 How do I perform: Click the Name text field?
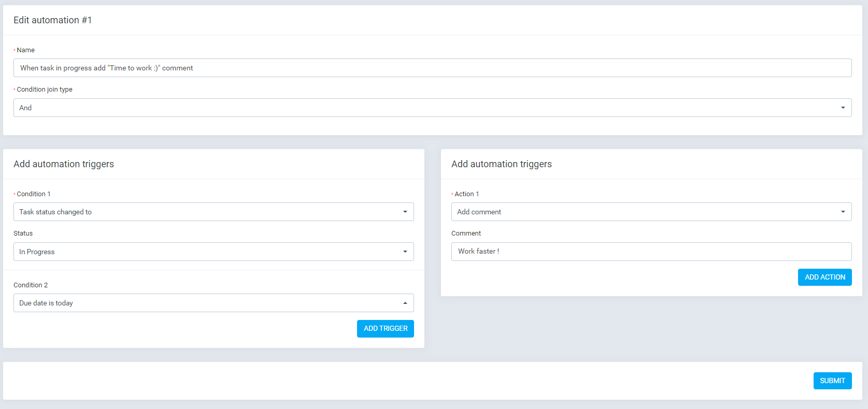[432, 68]
